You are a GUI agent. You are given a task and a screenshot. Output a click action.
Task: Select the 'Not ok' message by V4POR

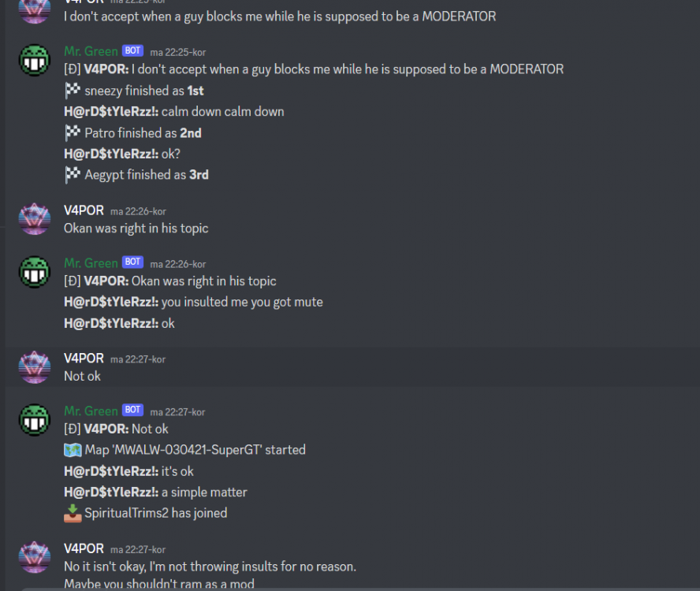tap(82, 377)
